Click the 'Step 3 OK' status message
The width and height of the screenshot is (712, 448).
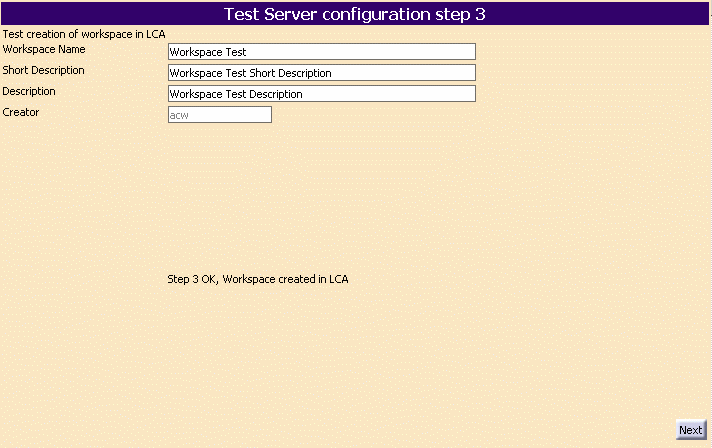click(192, 279)
